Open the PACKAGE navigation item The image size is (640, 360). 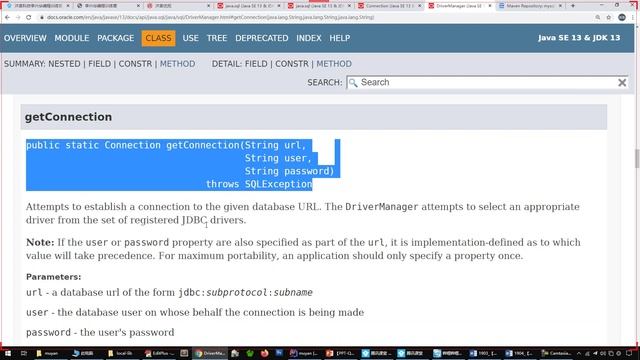116,38
